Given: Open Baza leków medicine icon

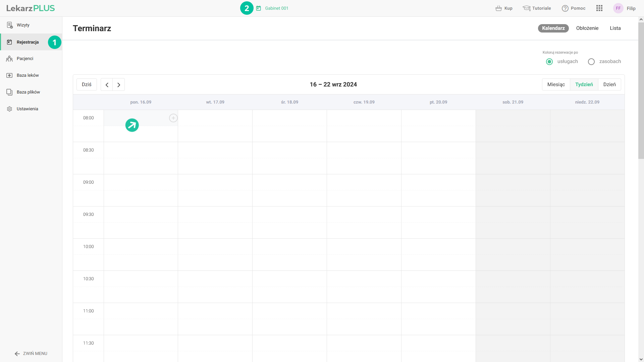Looking at the screenshot, I should [9, 75].
